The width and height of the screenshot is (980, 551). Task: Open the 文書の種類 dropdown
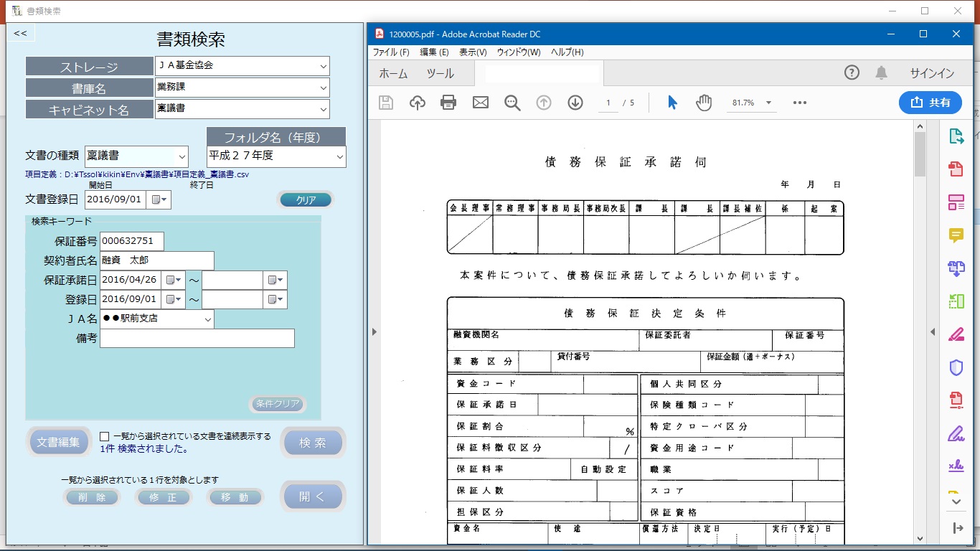pos(182,156)
